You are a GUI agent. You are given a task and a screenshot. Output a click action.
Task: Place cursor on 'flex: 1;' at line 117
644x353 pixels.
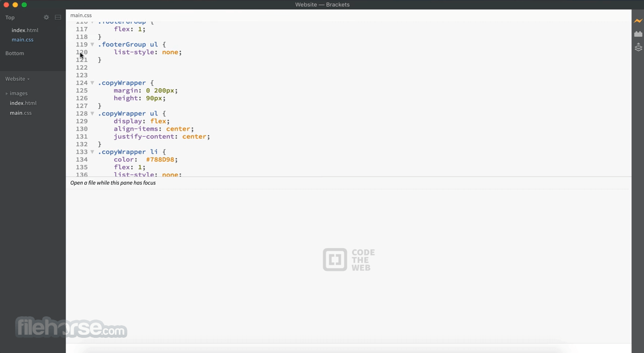[x=130, y=29]
